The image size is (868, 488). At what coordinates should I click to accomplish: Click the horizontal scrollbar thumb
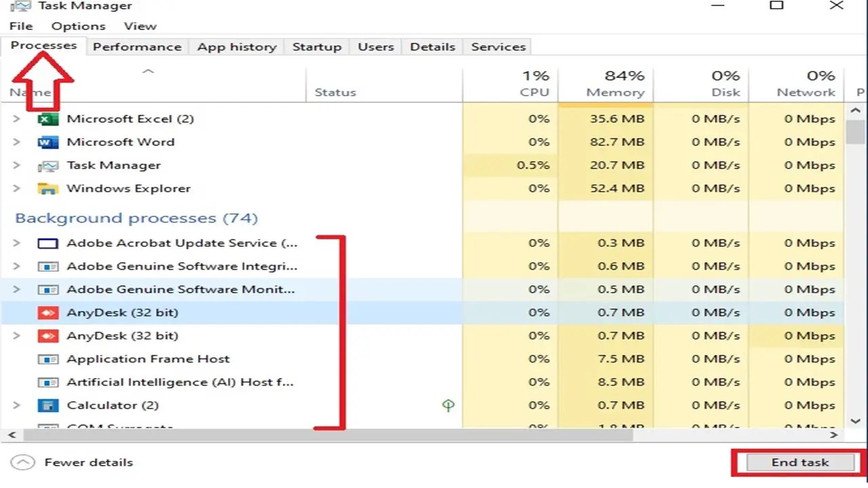[327, 435]
